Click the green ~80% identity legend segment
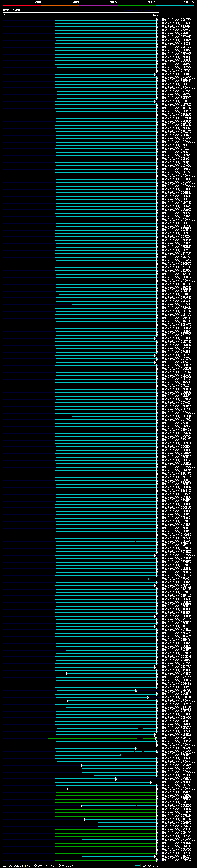 click(x=137, y=6)
